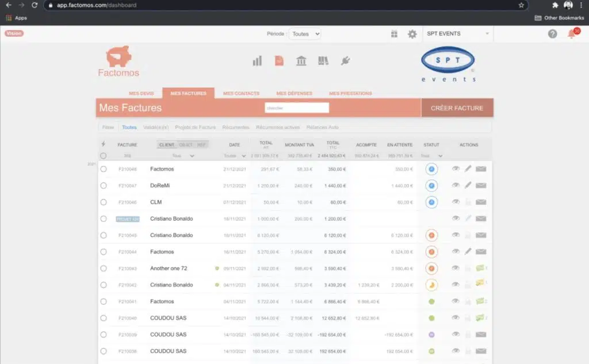Viewport: 589px width, 364px height.
Task: Expand the SPT EVENTS company selector
Action: [x=458, y=34]
